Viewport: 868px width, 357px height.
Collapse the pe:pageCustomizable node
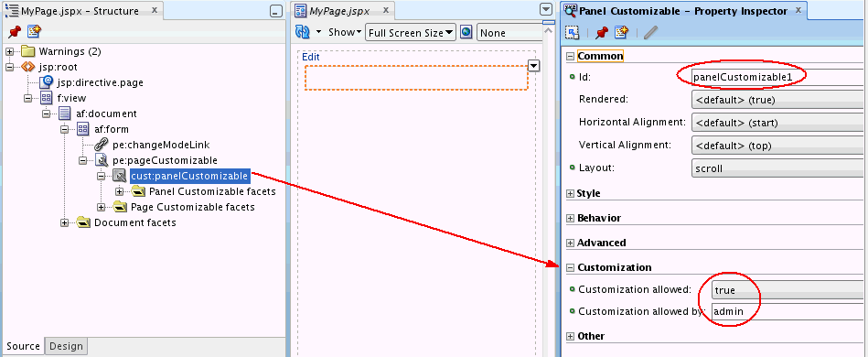[82, 160]
